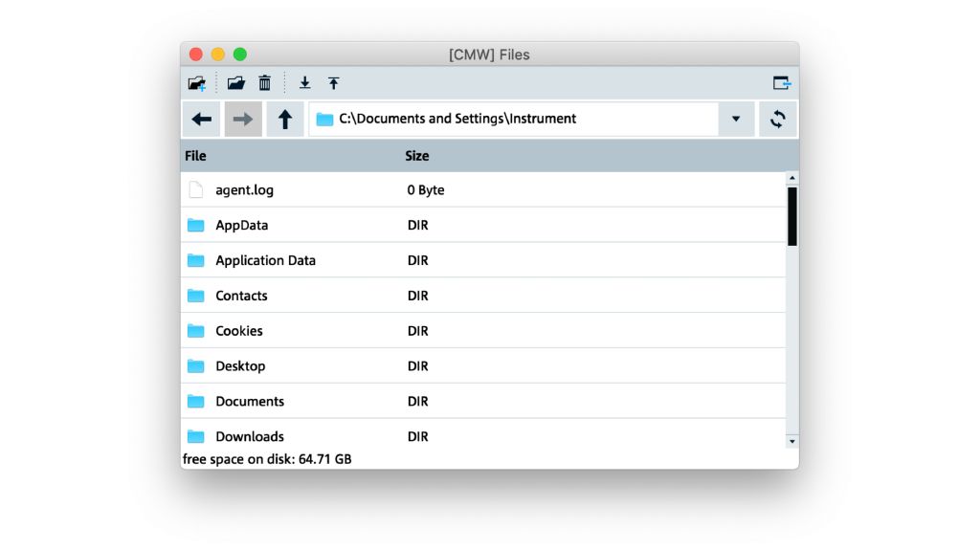Sort by the Size column header
The image size is (980, 551).
click(417, 156)
